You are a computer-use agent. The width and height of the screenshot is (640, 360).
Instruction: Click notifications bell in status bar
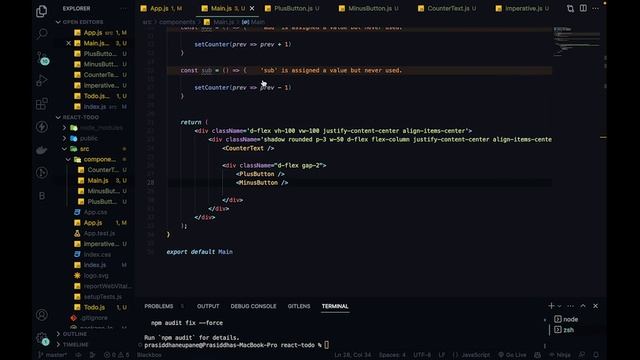[x=596, y=355]
